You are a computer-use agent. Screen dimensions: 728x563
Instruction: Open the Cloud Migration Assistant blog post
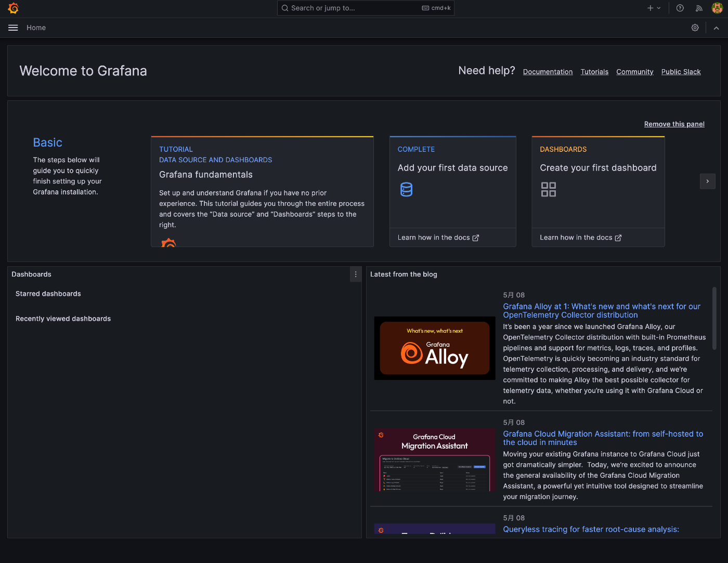click(603, 438)
